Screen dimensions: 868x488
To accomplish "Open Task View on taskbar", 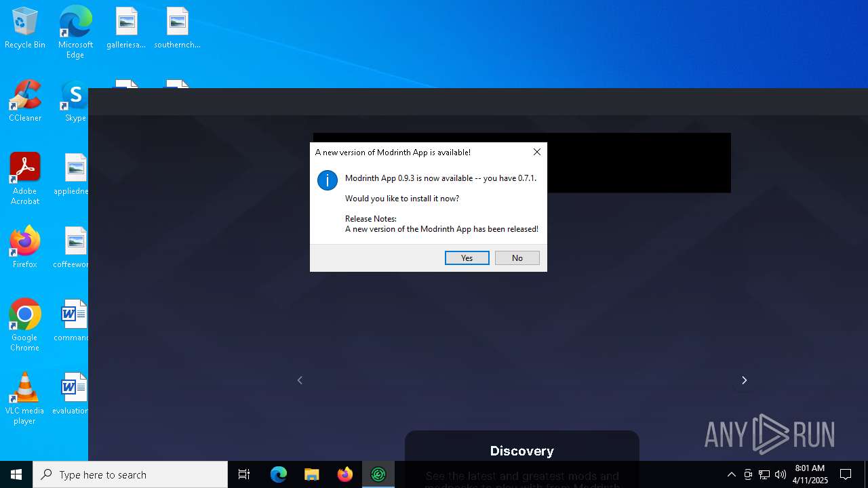I will [244, 474].
